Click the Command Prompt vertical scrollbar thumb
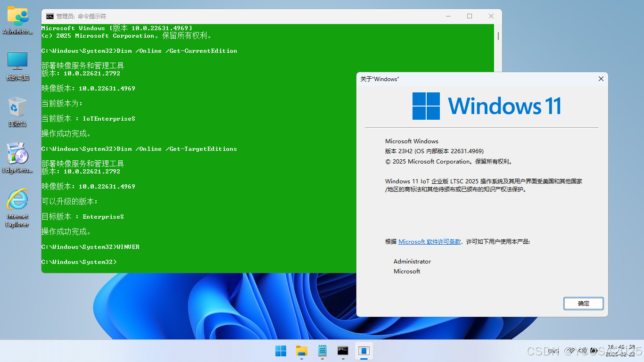Viewport: 644px width, 362px height. (498, 36)
